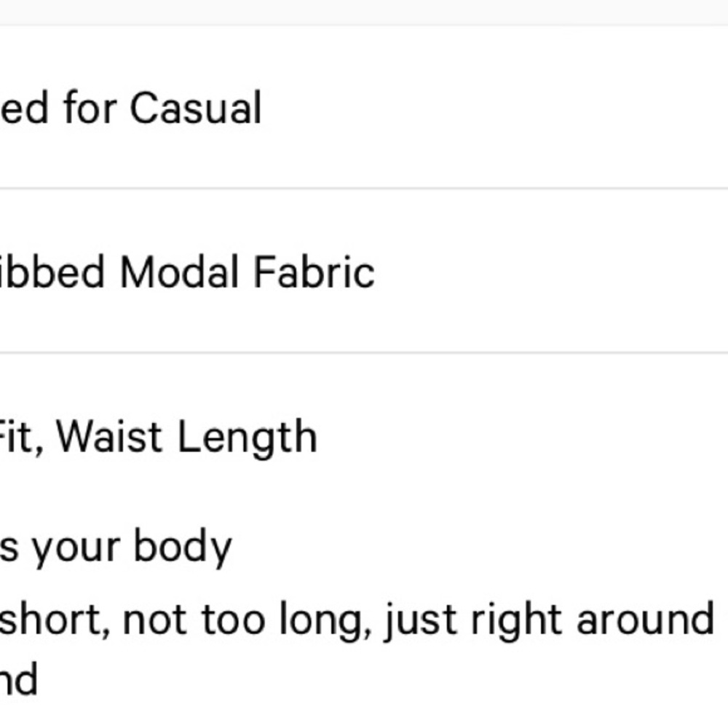This screenshot has height=728, width=728.
Task: Click the gray bar above the Casual row
Action: click(364, 12)
